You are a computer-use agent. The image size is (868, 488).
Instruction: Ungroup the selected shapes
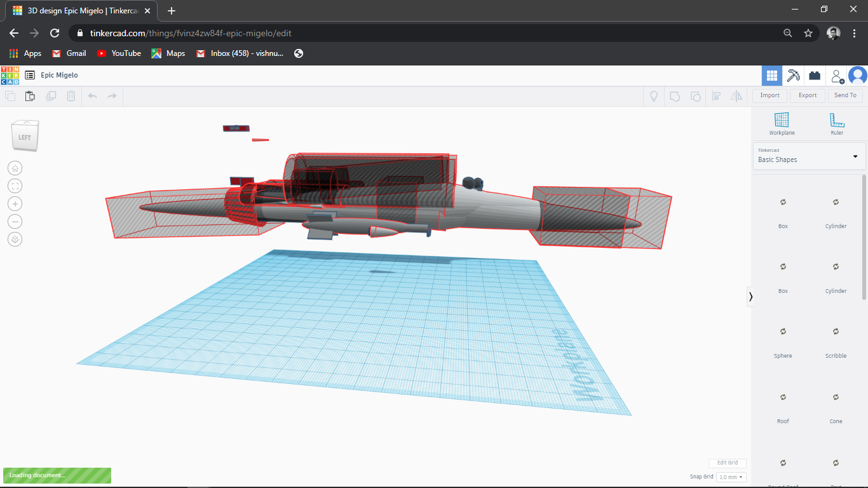click(x=695, y=96)
